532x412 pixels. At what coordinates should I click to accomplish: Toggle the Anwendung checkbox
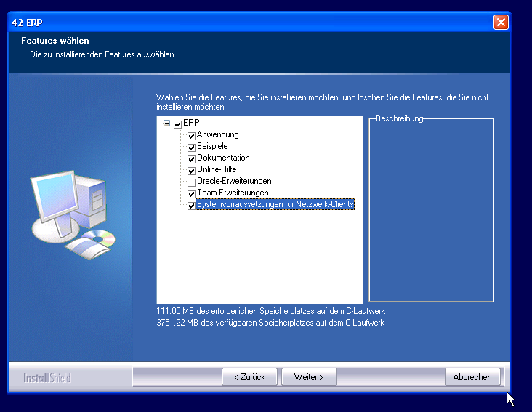coord(191,136)
